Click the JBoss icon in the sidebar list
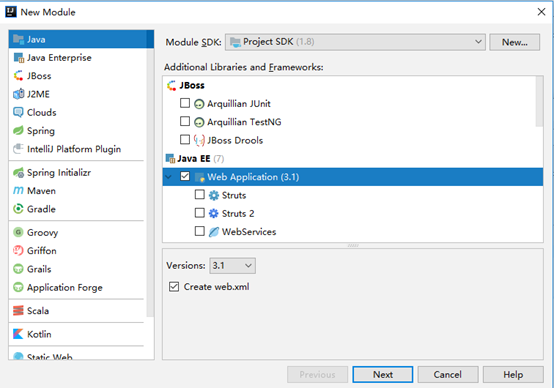This screenshot has height=388, width=554. (18, 76)
